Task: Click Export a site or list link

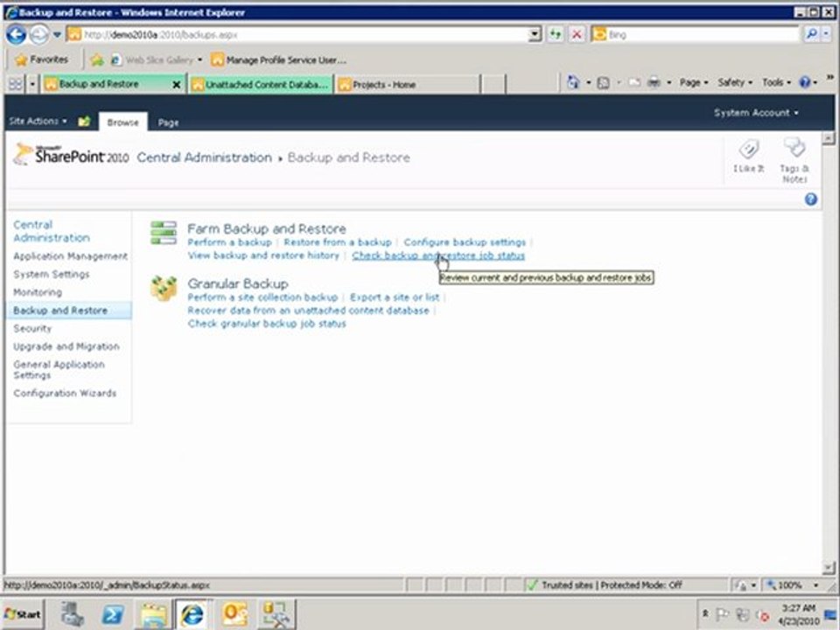Action: click(x=395, y=297)
